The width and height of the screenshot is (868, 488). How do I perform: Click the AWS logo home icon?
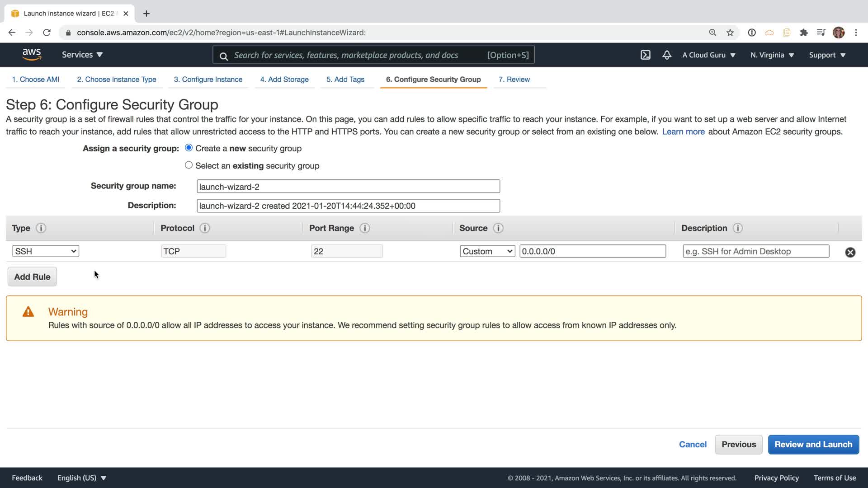pyautogui.click(x=32, y=55)
